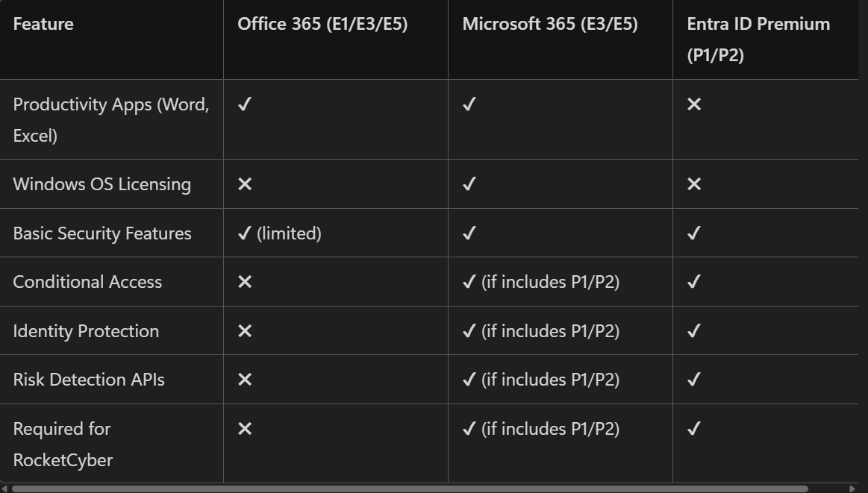Click the horizontal scrollbar's left arrow
The height and width of the screenshot is (493, 868).
point(4,489)
